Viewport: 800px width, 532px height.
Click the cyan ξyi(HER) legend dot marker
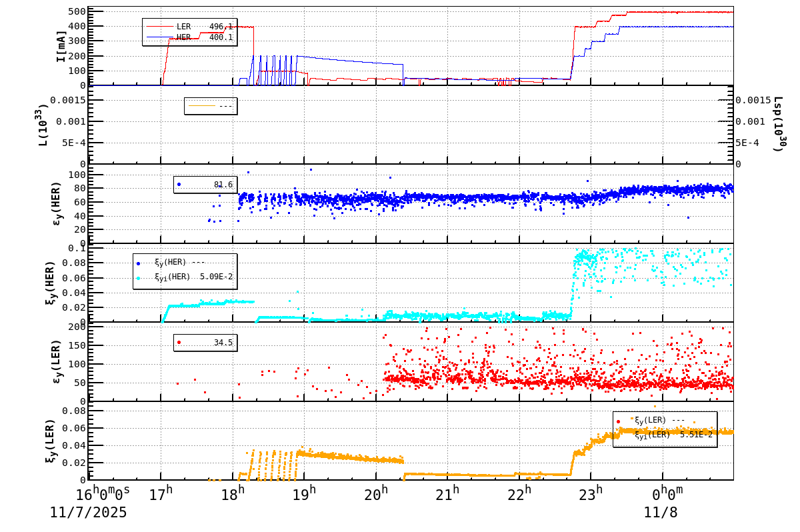pos(138,277)
